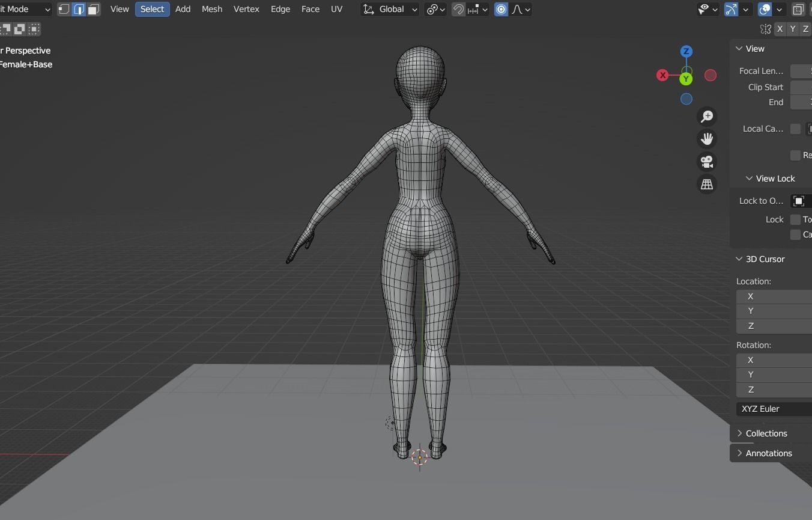Image resolution: width=812 pixels, height=520 pixels.
Task: Click the 3D Cursor Rotation Y field
Action: [774, 375]
